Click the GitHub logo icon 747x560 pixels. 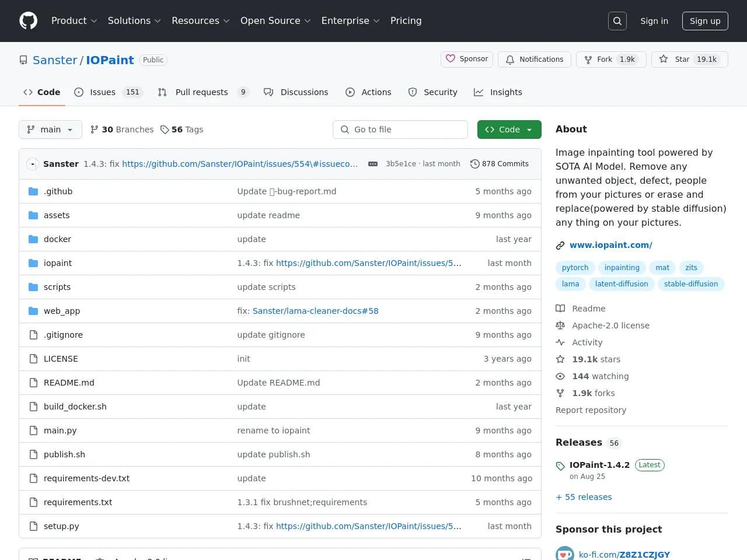click(28, 21)
